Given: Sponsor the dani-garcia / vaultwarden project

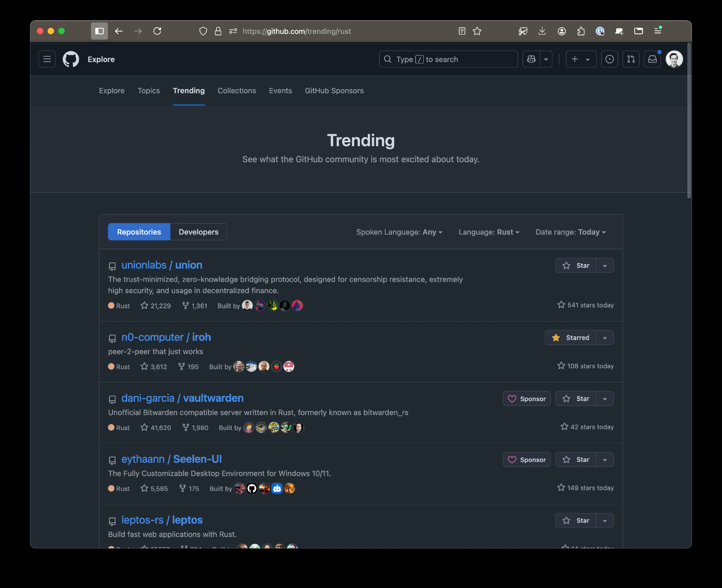Looking at the screenshot, I should click(x=527, y=399).
